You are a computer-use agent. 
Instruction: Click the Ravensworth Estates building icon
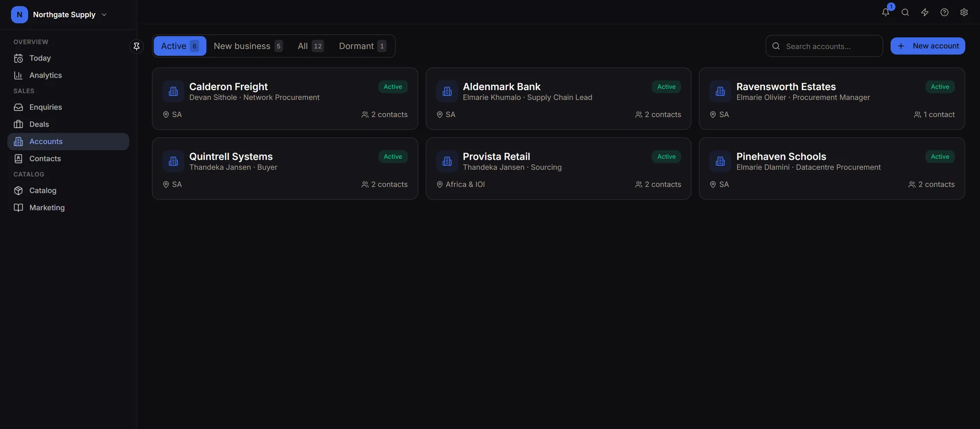tap(720, 92)
